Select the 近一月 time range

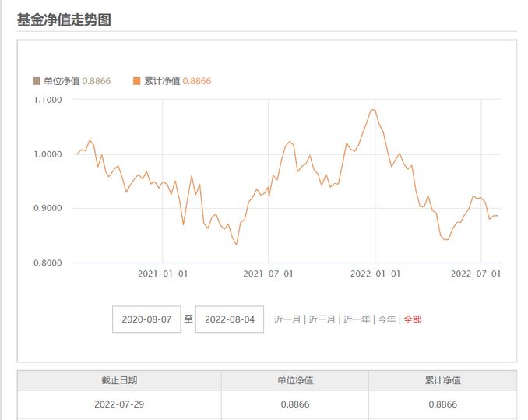[x=287, y=319]
